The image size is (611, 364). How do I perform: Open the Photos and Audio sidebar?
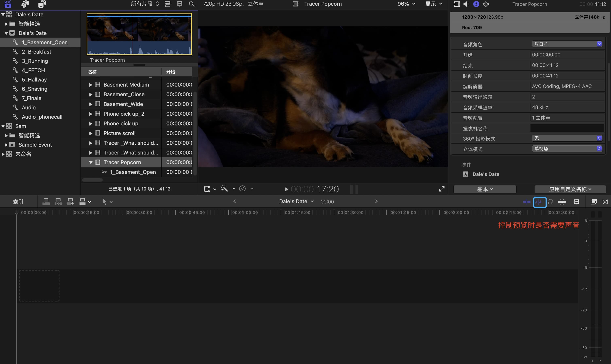[25, 4]
